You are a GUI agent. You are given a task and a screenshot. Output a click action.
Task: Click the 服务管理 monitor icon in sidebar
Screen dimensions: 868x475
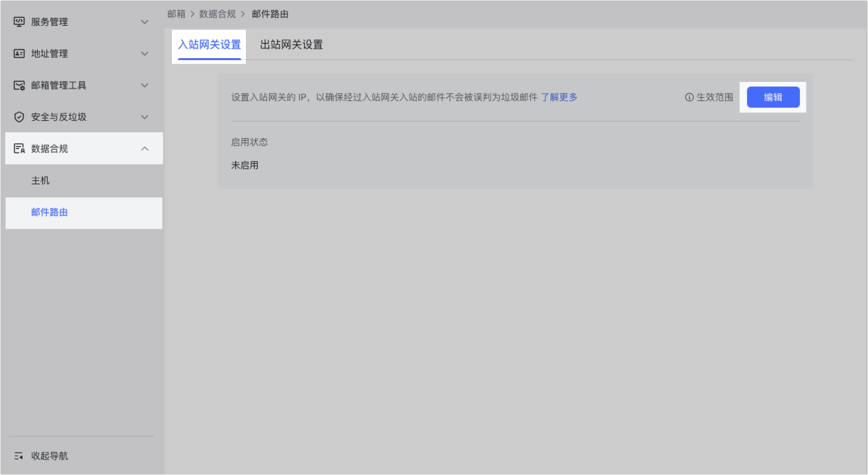click(19, 22)
